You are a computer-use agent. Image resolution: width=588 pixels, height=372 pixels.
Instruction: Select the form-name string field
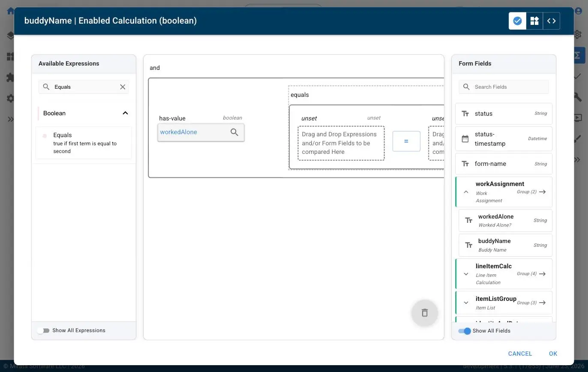504,164
